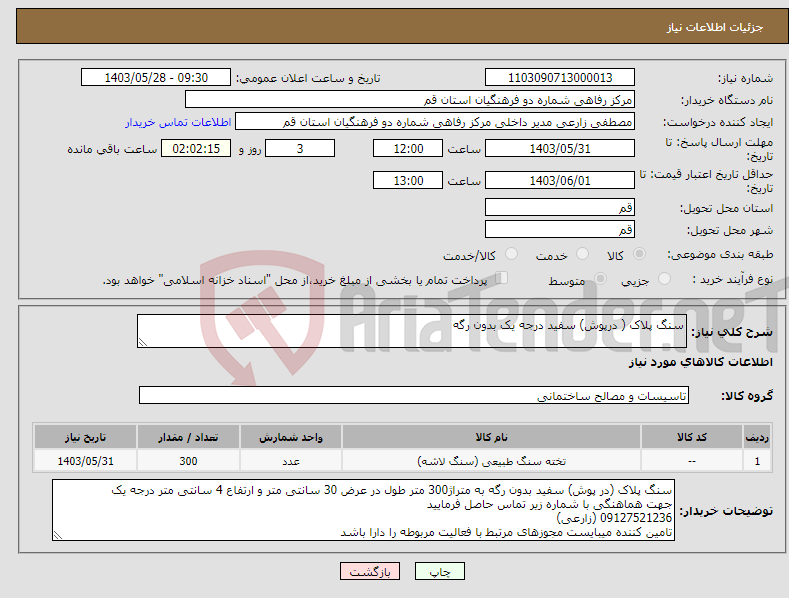The width and height of the screenshot is (789, 598).
Task: Open the اطلاعات تماس خریدار link
Action: point(178,122)
